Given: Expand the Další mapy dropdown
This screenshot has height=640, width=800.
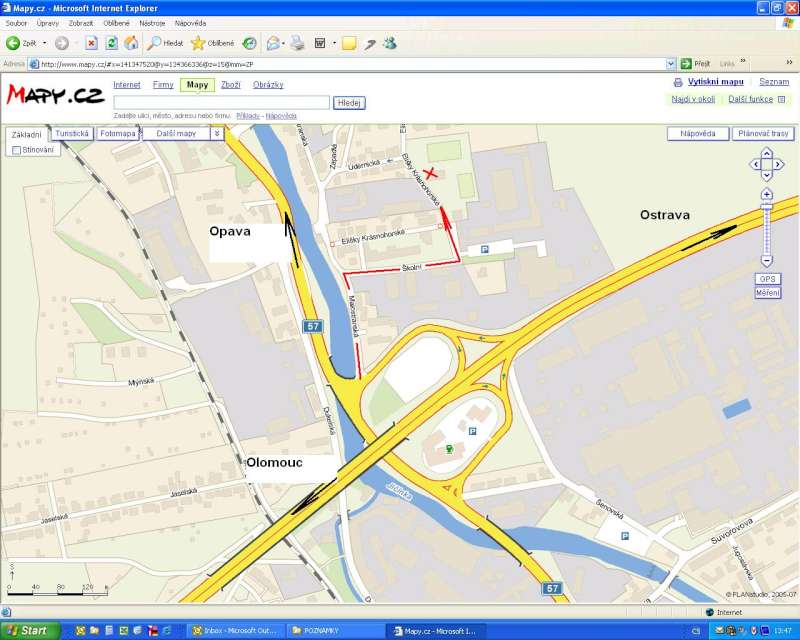Looking at the screenshot, I should pos(216,133).
